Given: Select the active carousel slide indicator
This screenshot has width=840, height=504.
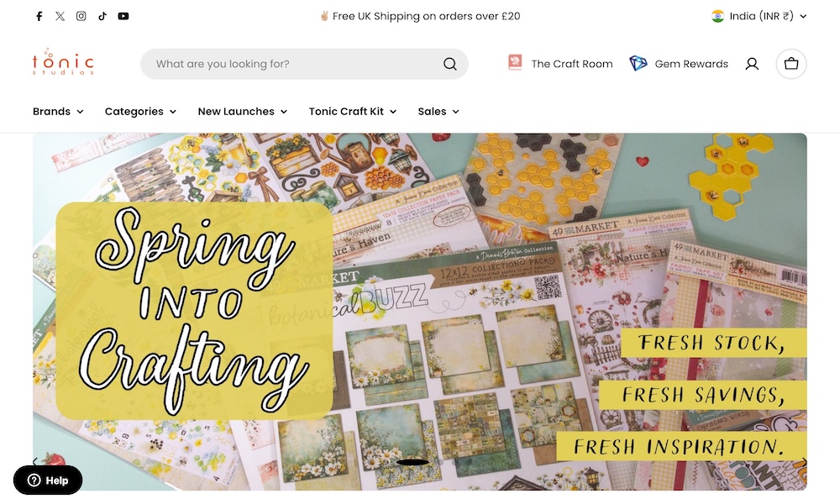Looking at the screenshot, I should click(412, 462).
